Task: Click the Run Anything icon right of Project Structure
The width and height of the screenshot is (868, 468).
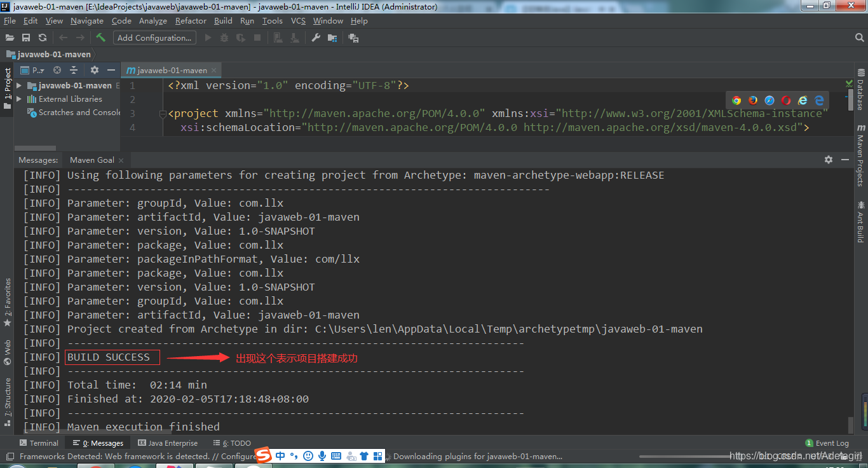Action: [x=353, y=38]
